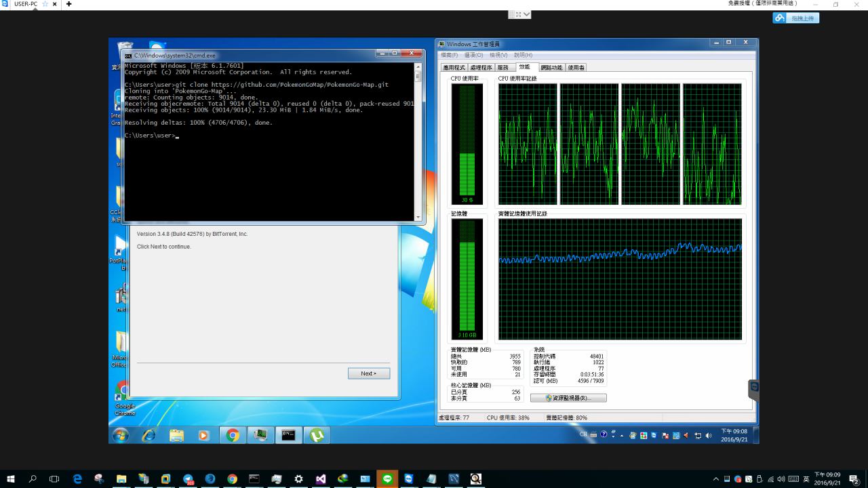Click the cmd window vertical scrollbar
This screenshot has height=488, width=868.
(418, 142)
